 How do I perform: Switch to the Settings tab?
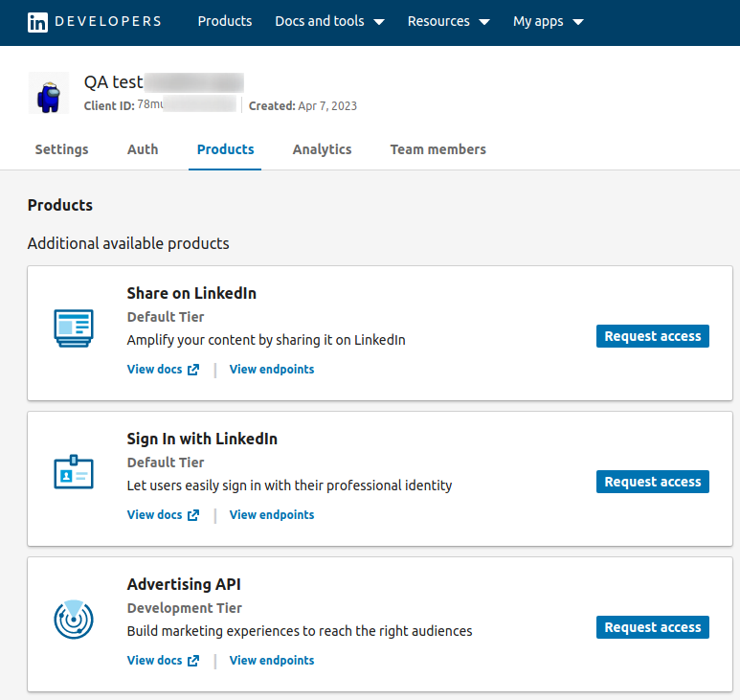point(62,149)
